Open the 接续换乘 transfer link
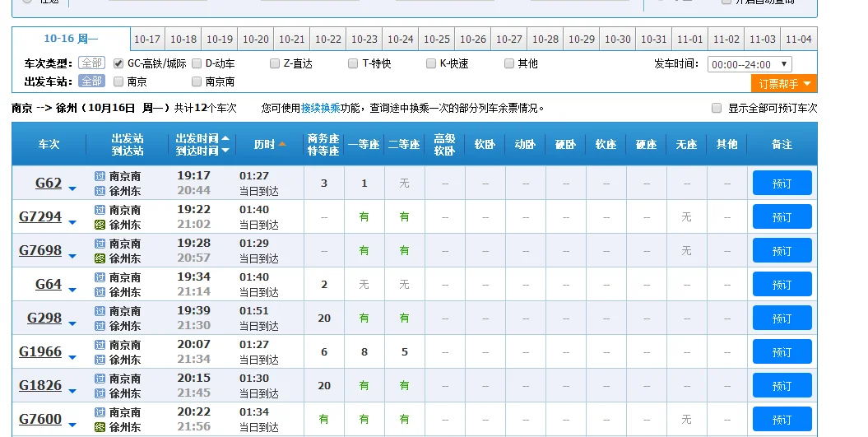868x437 pixels. [321, 108]
